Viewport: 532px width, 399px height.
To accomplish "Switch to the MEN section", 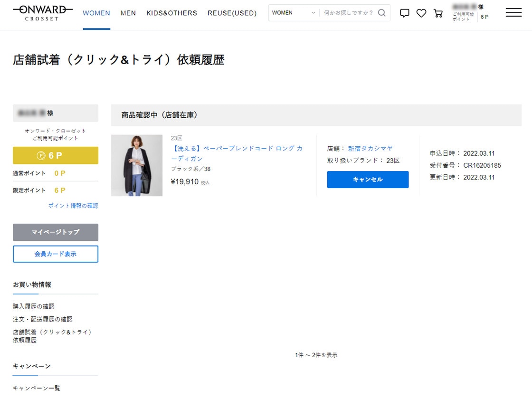I will tap(128, 13).
